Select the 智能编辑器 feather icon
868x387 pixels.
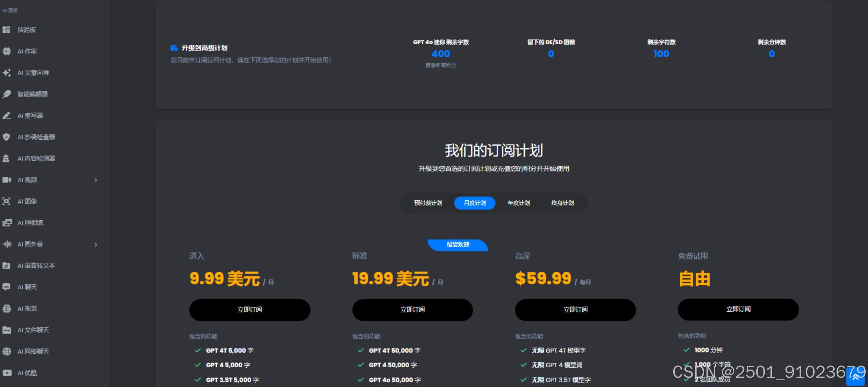tap(6, 94)
